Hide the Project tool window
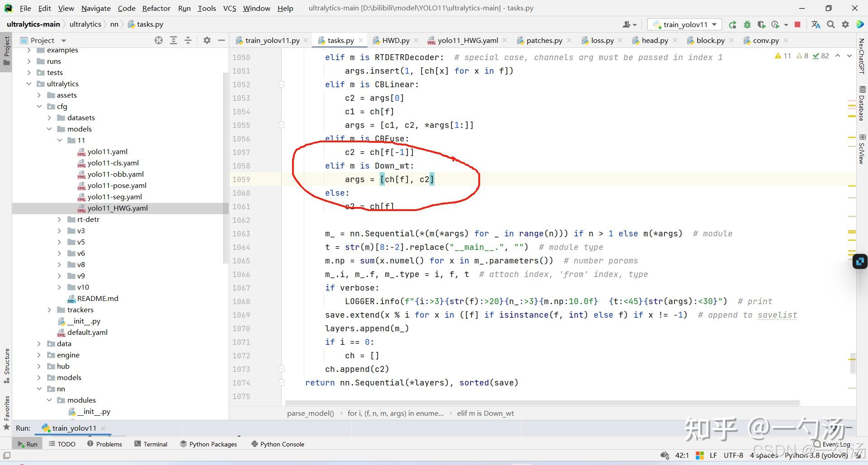This screenshot has height=465, width=868. pyautogui.click(x=222, y=40)
